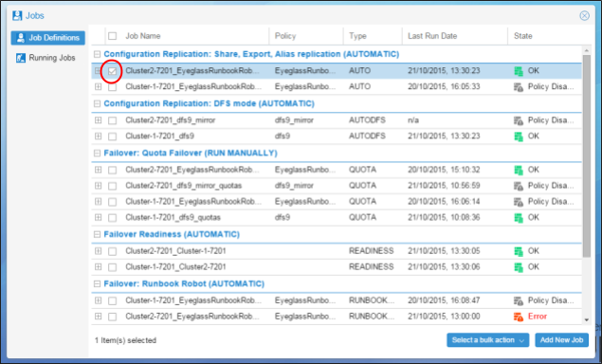Image resolution: width=602 pixels, height=364 pixels.
Task: Click the Running Jobs sidebar icon
Action: point(21,58)
